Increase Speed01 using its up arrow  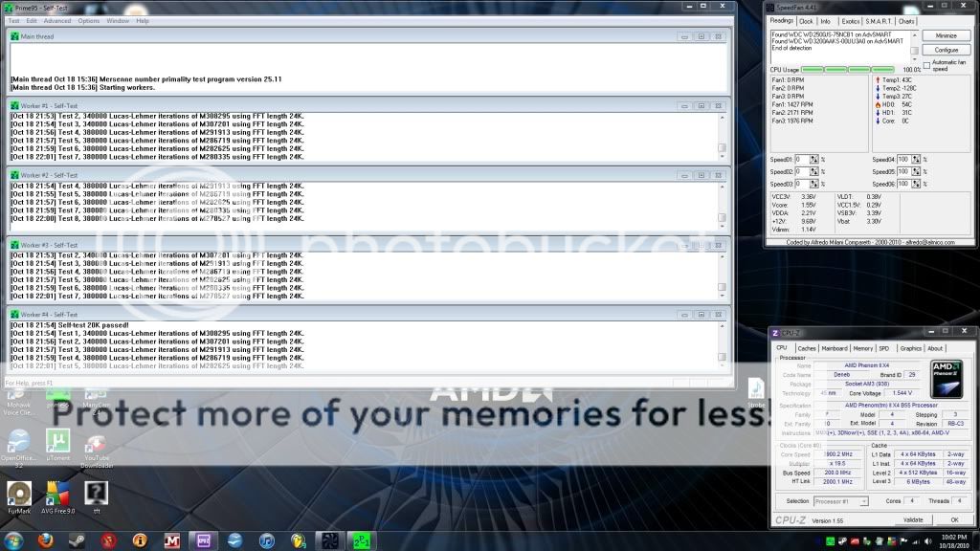[813, 155]
